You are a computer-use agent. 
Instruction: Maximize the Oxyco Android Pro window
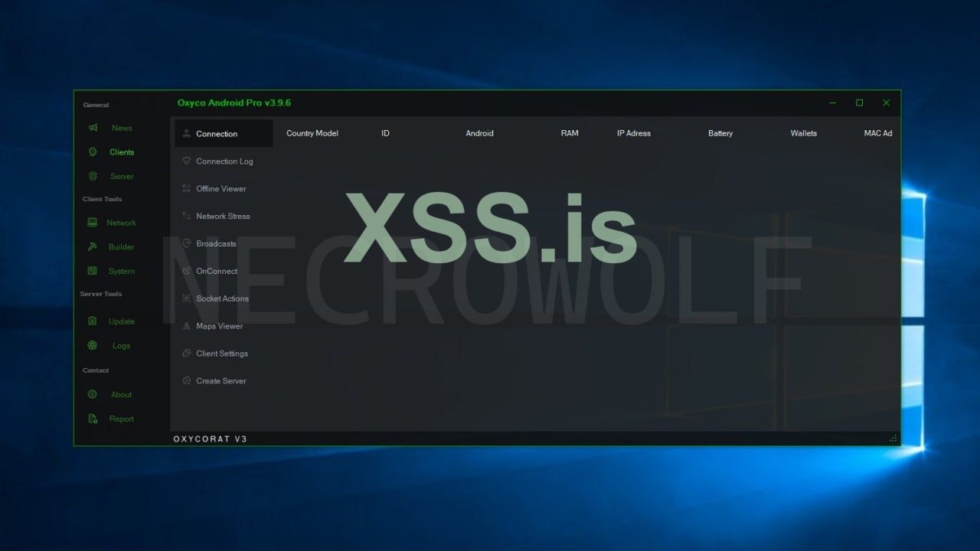point(860,103)
